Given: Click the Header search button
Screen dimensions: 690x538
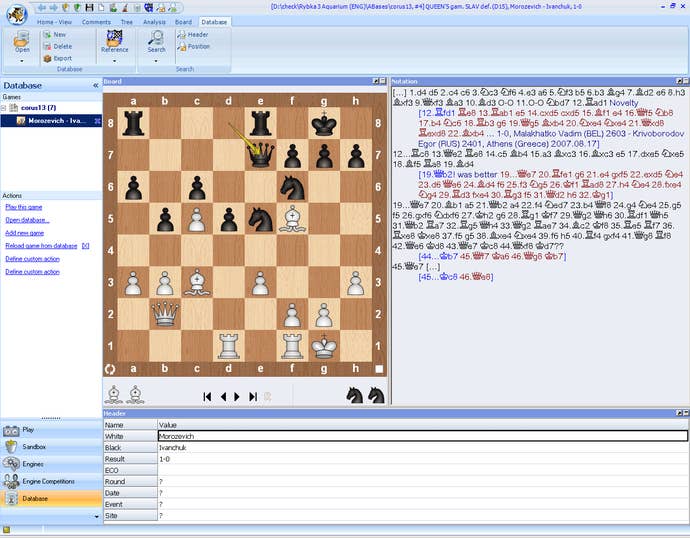Looking at the screenshot, I should (x=193, y=34).
